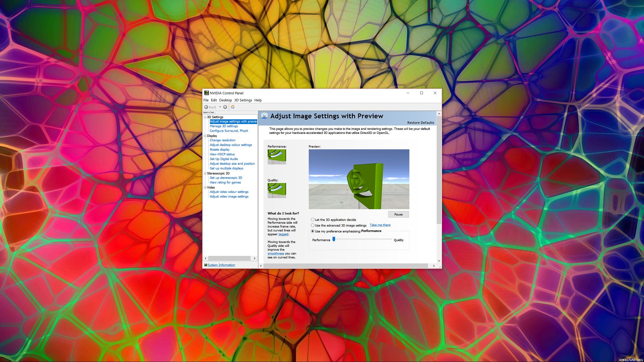Select 'Use my preference emphasising' radio button

313,231
